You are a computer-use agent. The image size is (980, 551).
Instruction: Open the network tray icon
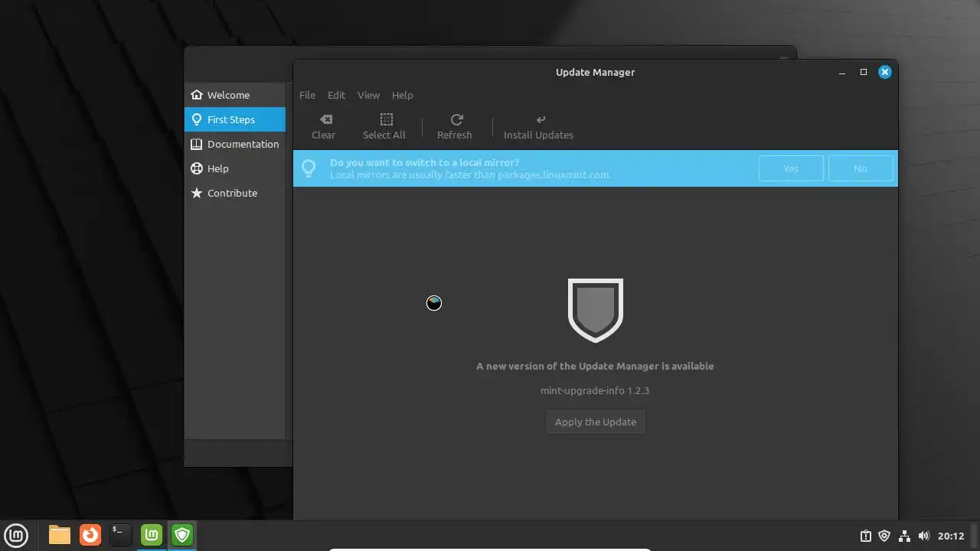904,536
